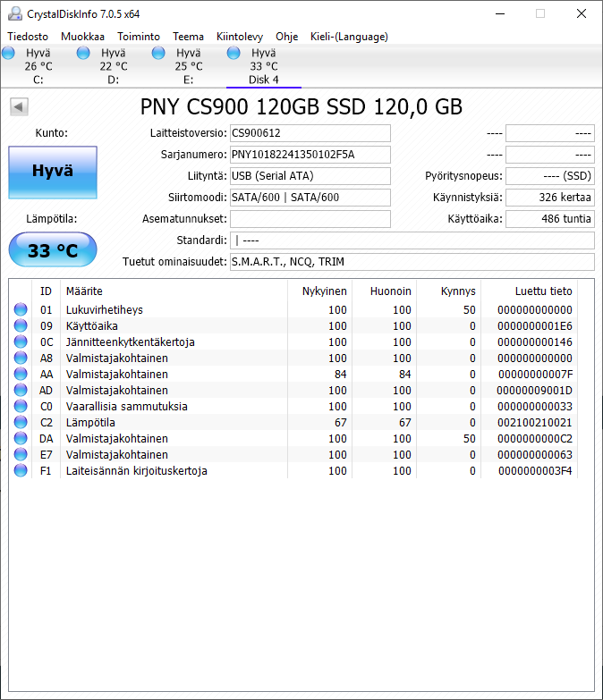Click status orb of attribute AA row
Screen dimensions: 603x700
(21, 374)
